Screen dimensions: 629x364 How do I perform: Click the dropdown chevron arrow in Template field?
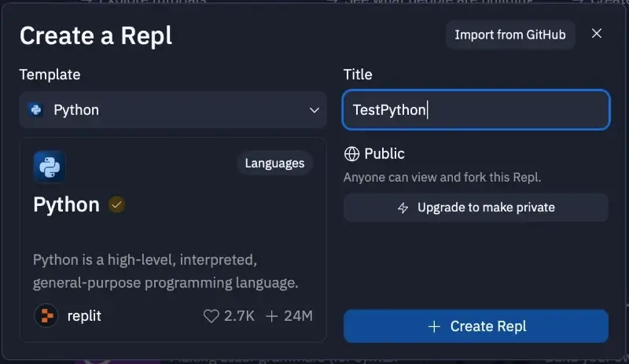(x=314, y=110)
